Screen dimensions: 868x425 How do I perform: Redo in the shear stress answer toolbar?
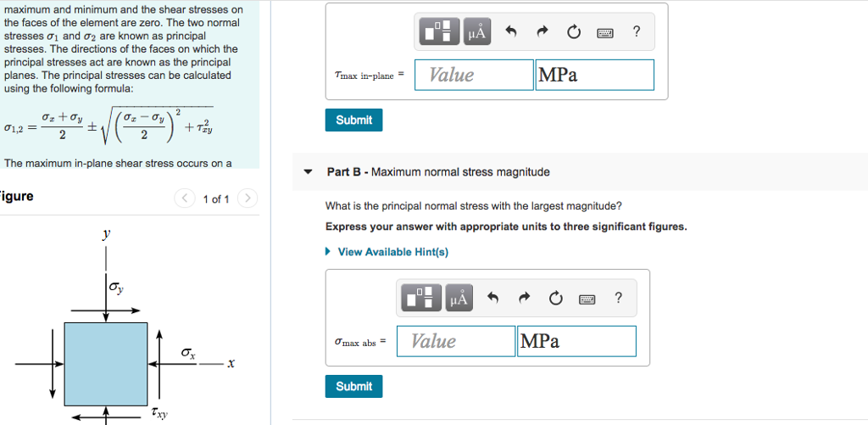(x=542, y=32)
